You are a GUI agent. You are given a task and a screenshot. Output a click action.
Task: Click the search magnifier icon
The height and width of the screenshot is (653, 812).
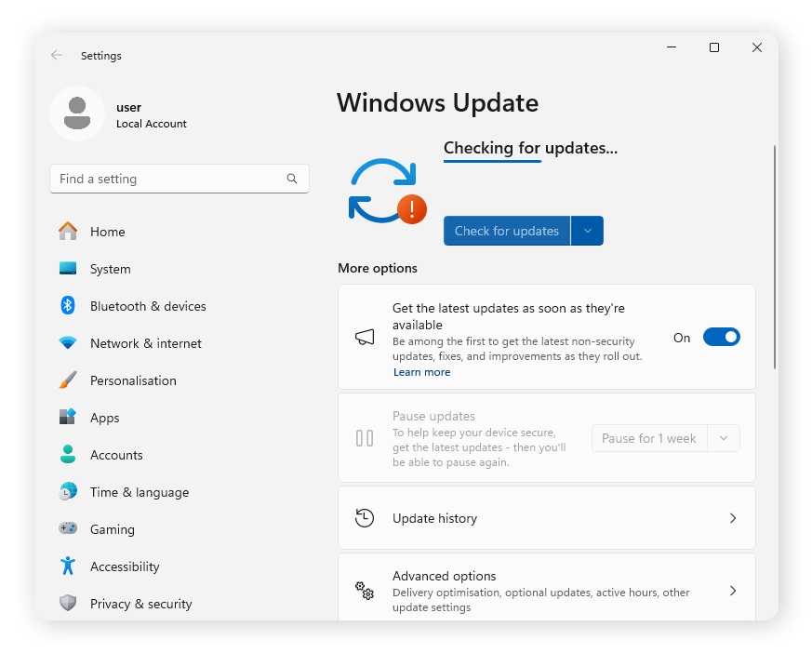[292, 179]
